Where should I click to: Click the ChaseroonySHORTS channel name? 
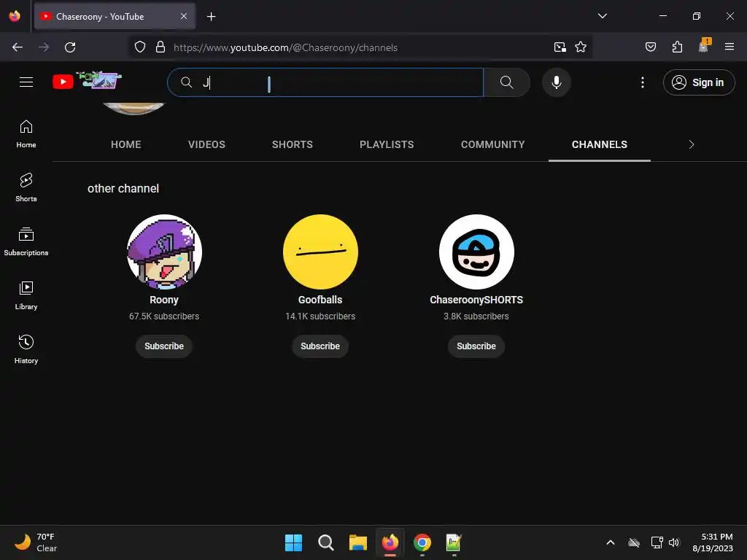tap(476, 300)
